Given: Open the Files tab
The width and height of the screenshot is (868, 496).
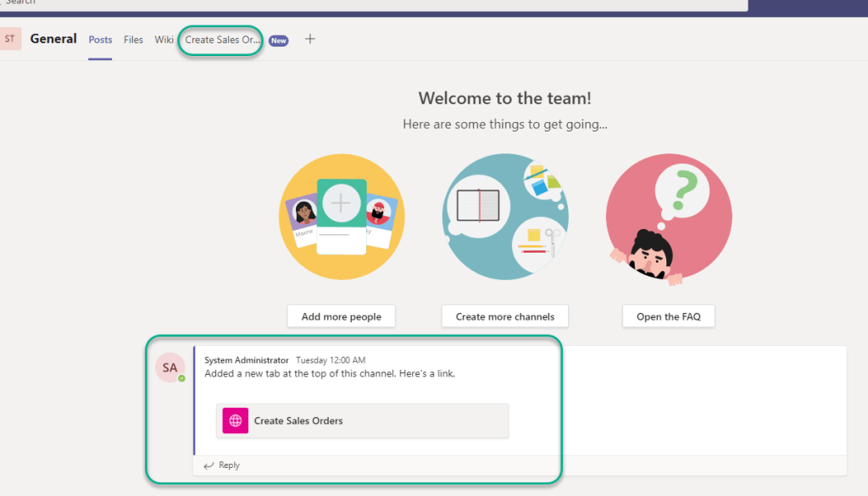Looking at the screenshot, I should [x=133, y=40].
